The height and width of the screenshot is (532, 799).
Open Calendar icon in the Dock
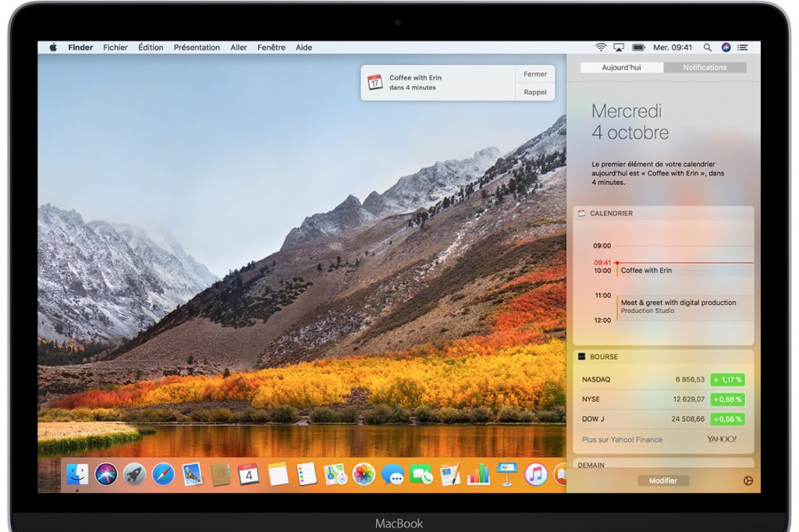[x=249, y=474]
